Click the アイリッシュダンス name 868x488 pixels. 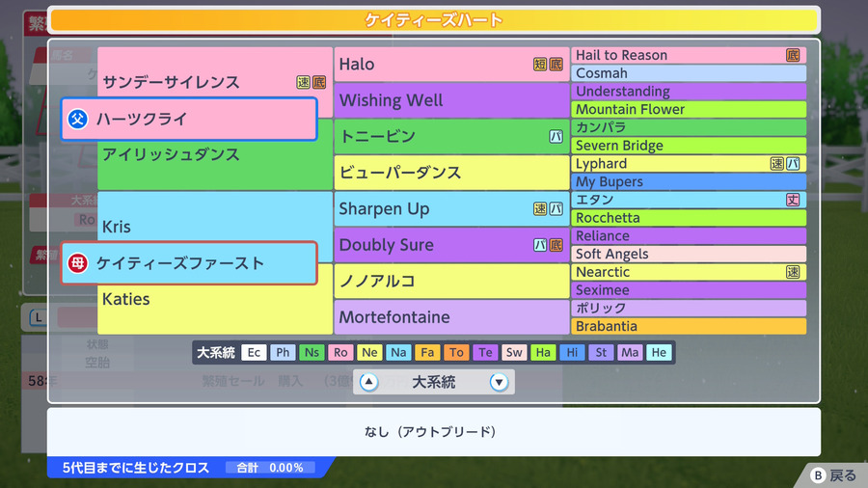(171, 154)
